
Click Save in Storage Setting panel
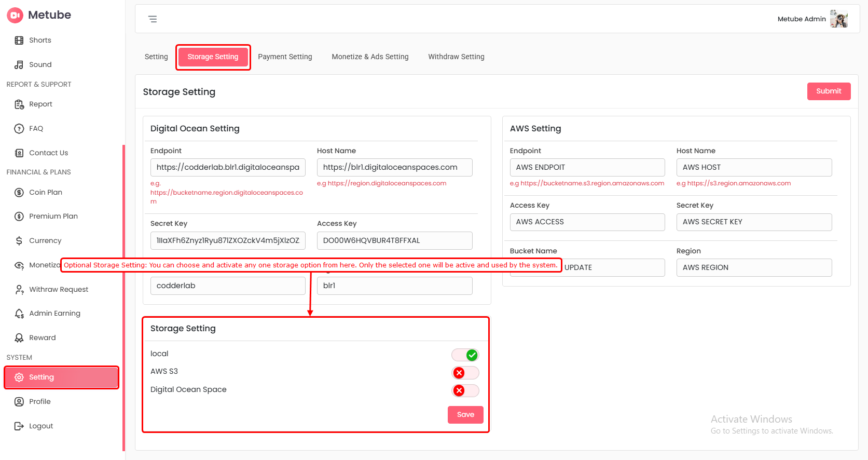coord(465,415)
